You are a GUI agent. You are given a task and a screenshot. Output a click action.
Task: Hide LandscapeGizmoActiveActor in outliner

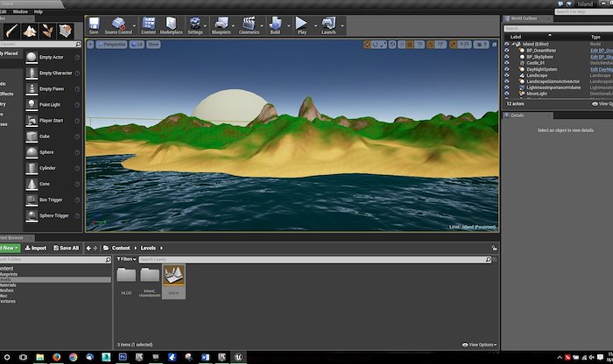click(507, 81)
